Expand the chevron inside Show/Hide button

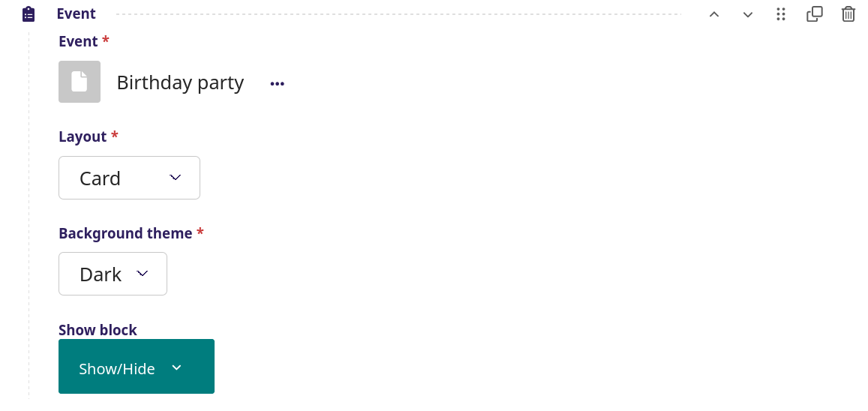point(176,367)
